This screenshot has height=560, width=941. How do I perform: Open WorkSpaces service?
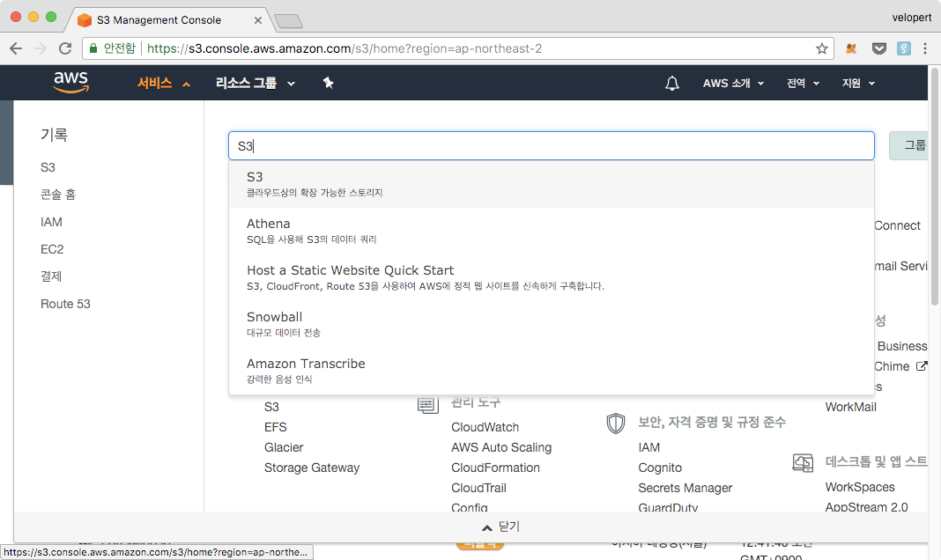click(859, 487)
